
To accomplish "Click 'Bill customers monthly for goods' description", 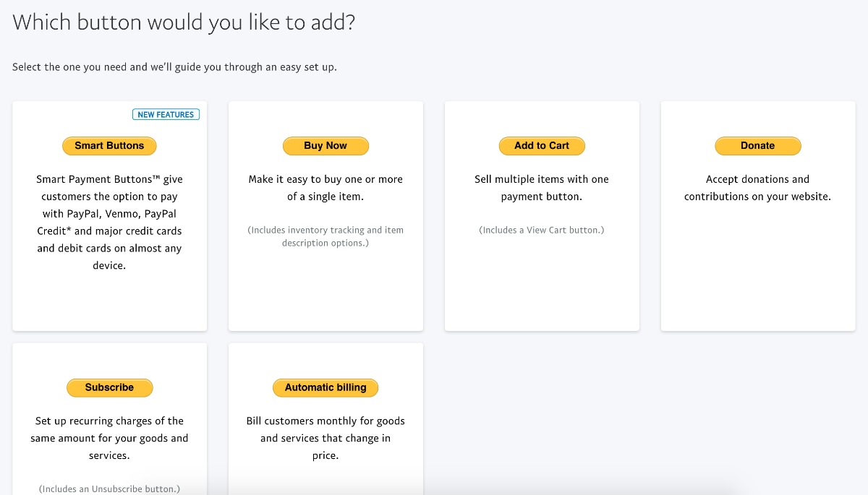I will [325, 439].
